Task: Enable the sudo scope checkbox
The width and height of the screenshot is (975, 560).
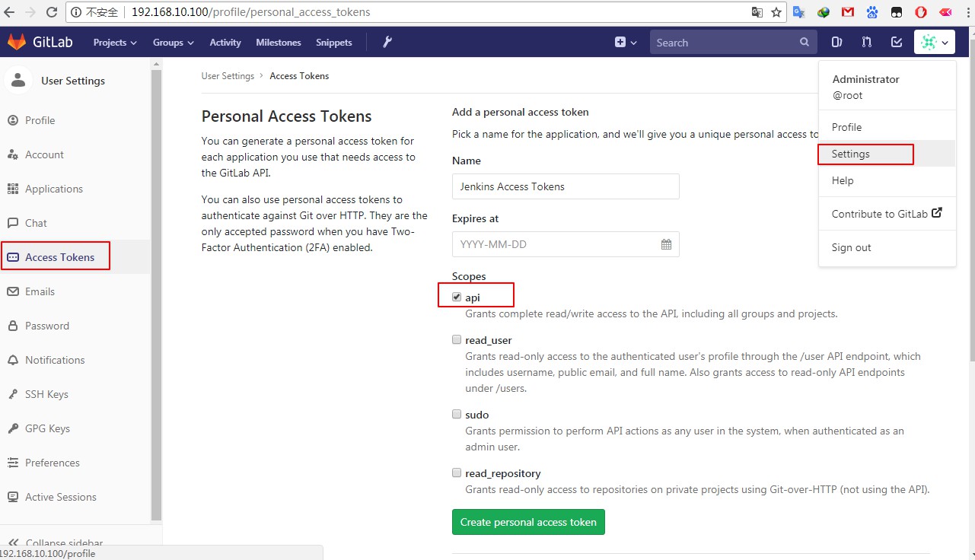Action: 457,415
